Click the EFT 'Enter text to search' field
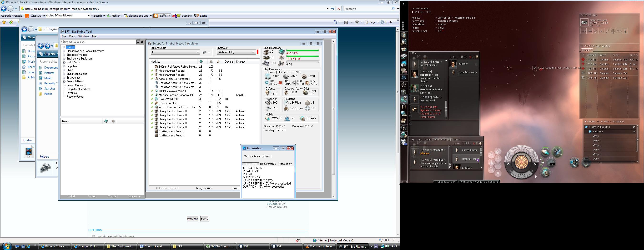Viewport: 644px width, 250px height. [x=98, y=42]
